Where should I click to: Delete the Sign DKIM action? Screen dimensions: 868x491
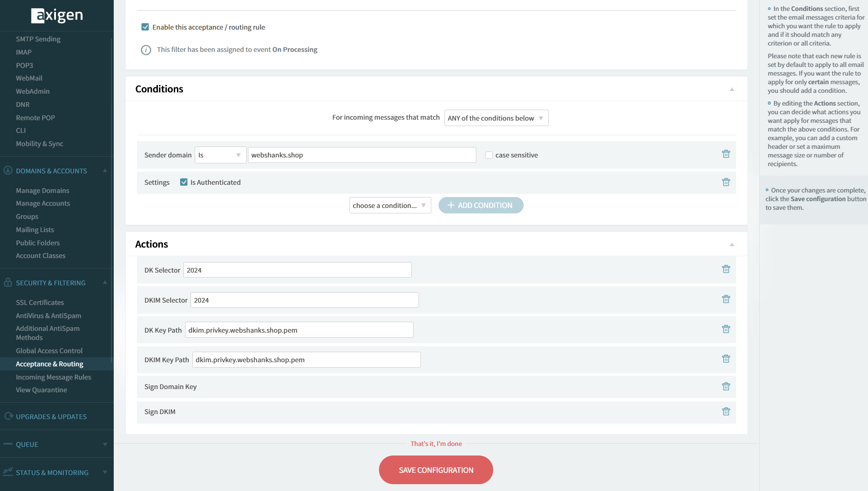click(726, 411)
